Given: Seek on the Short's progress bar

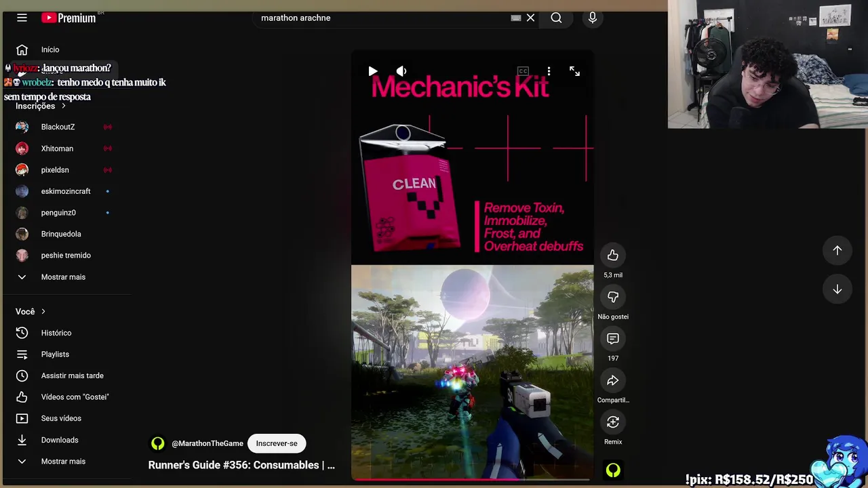Looking at the screenshot, I should pyautogui.click(x=472, y=479).
